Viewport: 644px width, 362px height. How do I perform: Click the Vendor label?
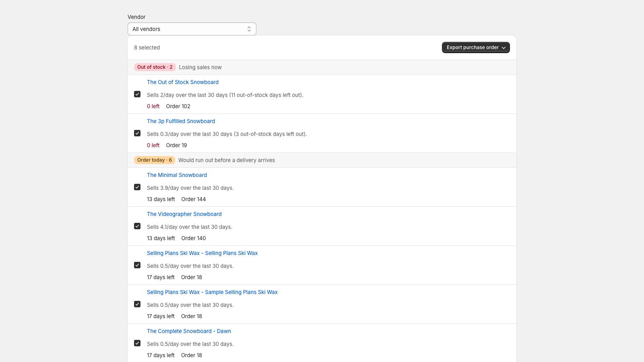136,17
